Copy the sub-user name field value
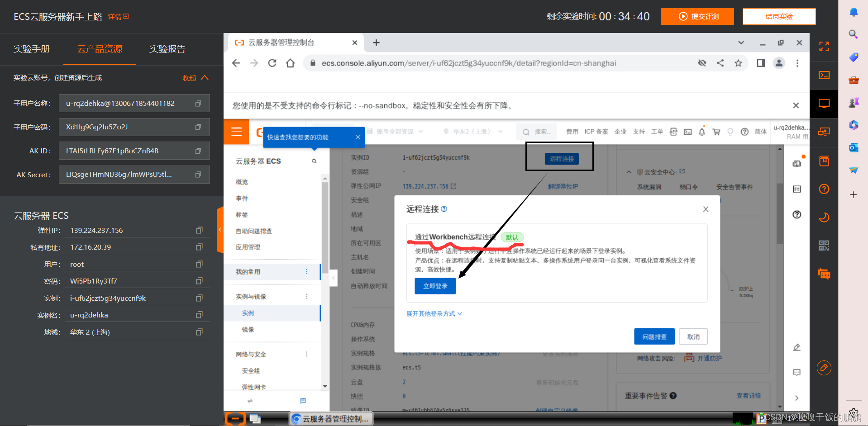Viewport: 868px width, 426px height. 198,104
